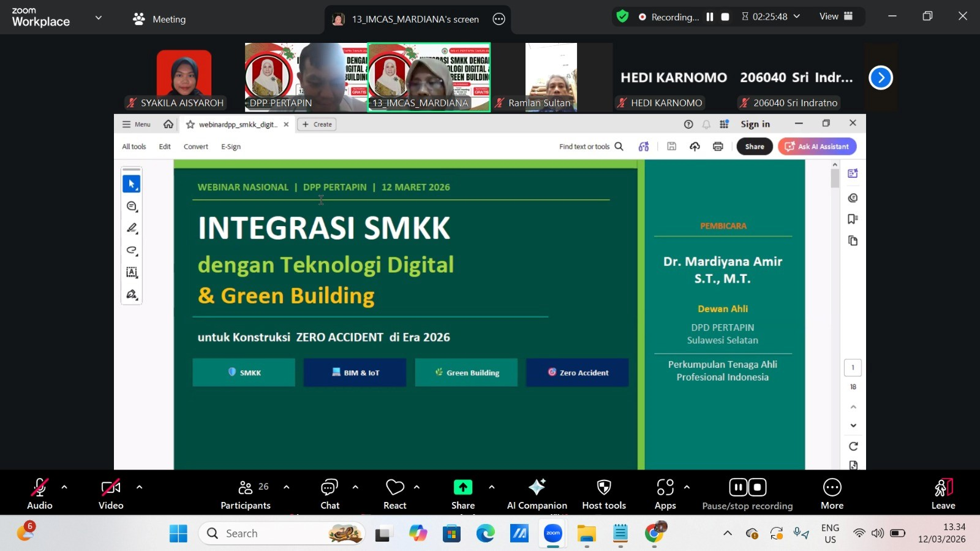Open the Participants list
Viewport: 980px width, 551px height.
[x=246, y=493]
